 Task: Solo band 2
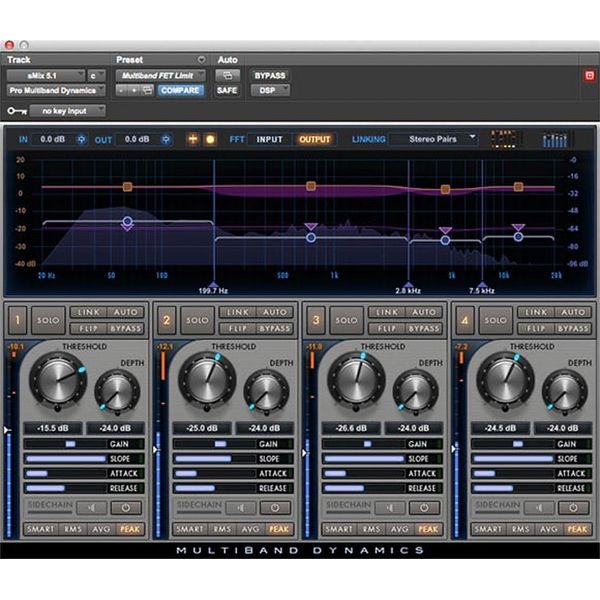(197, 320)
